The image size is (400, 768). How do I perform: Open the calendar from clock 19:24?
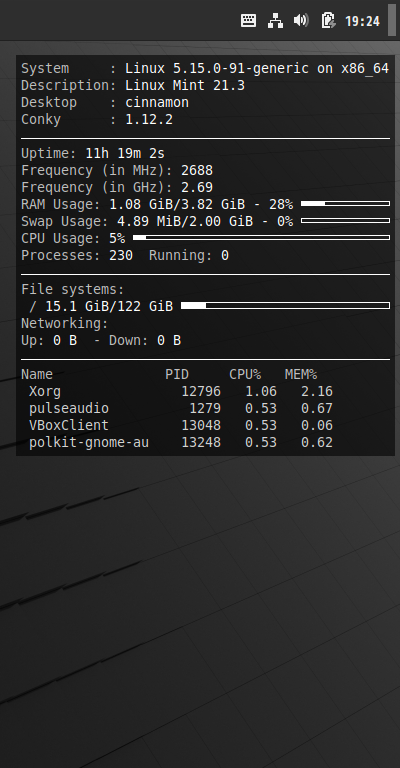pos(362,21)
